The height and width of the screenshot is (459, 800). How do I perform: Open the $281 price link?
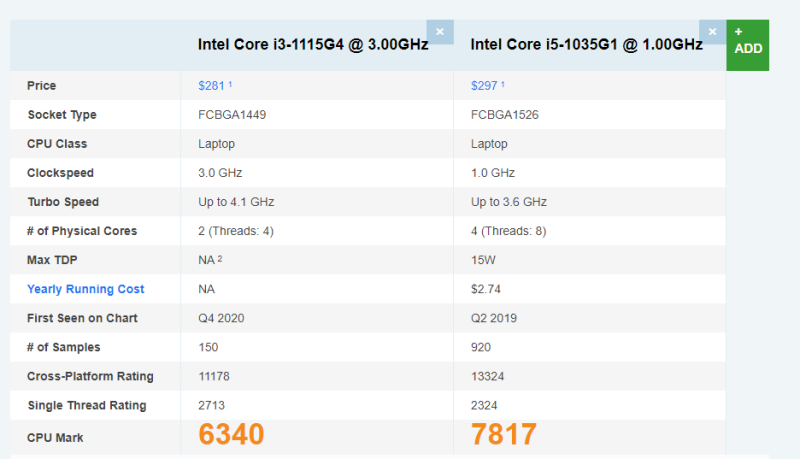click(x=213, y=86)
